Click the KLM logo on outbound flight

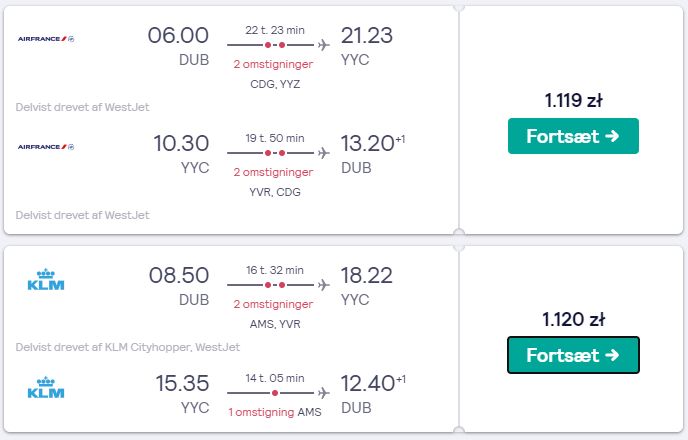46,280
